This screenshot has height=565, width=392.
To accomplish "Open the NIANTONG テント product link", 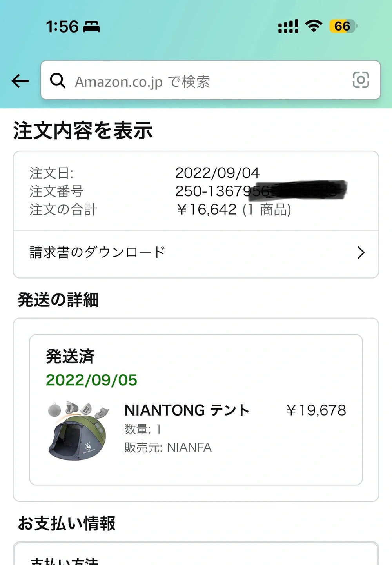I will [187, 410].
